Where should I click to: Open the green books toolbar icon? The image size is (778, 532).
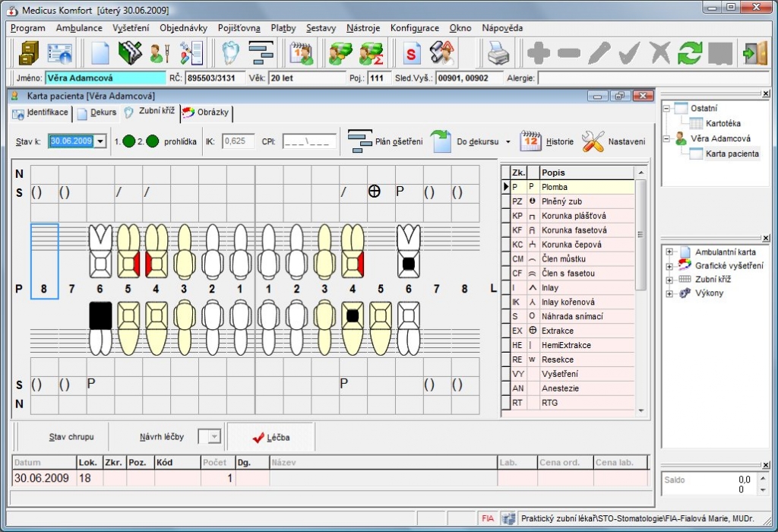pyautogui.click(x=130, y=53)
